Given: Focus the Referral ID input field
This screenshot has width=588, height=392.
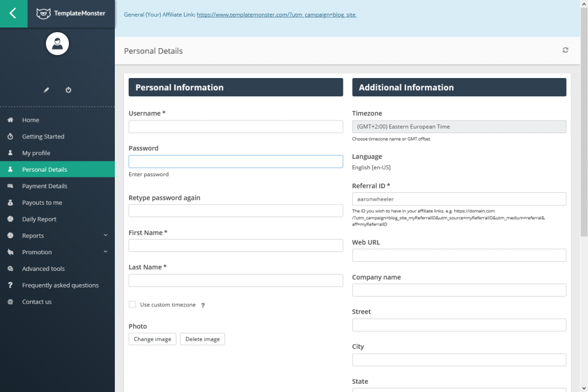Looking at the screenshot, I should click(459, 199).
